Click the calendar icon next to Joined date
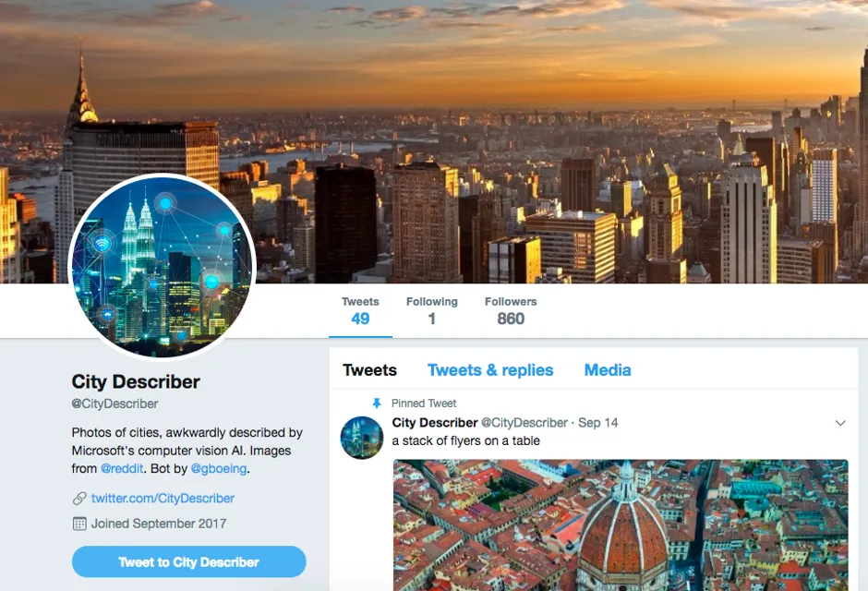 click(x=79, y=524)
